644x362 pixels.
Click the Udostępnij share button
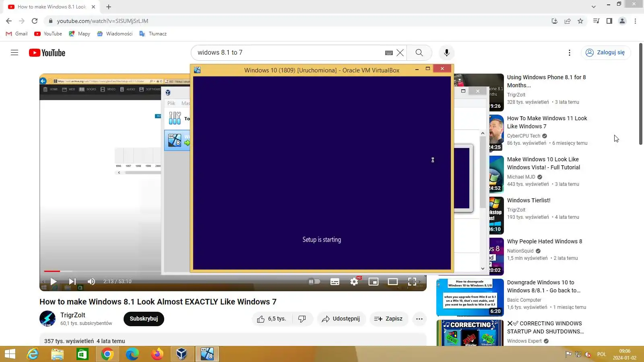point(341,319)
